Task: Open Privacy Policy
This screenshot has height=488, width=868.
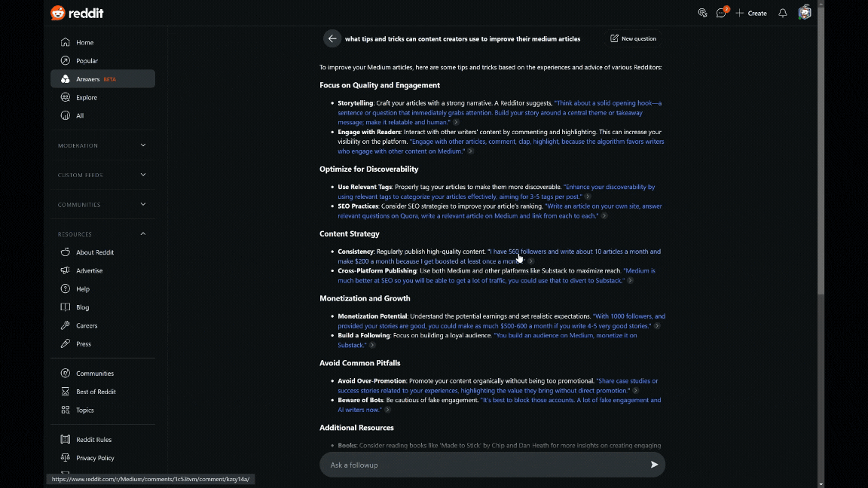Action: (102, 458)
